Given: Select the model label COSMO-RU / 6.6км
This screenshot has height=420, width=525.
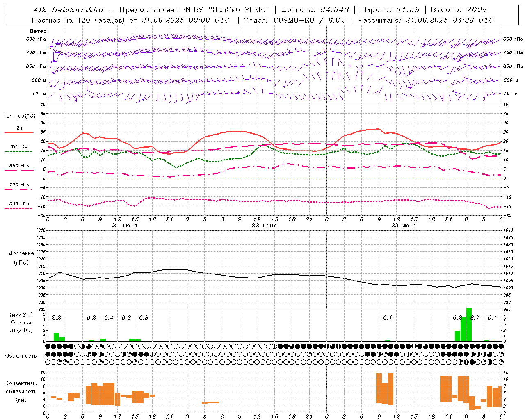Looking at the screenshot, I should pos(310,20).
